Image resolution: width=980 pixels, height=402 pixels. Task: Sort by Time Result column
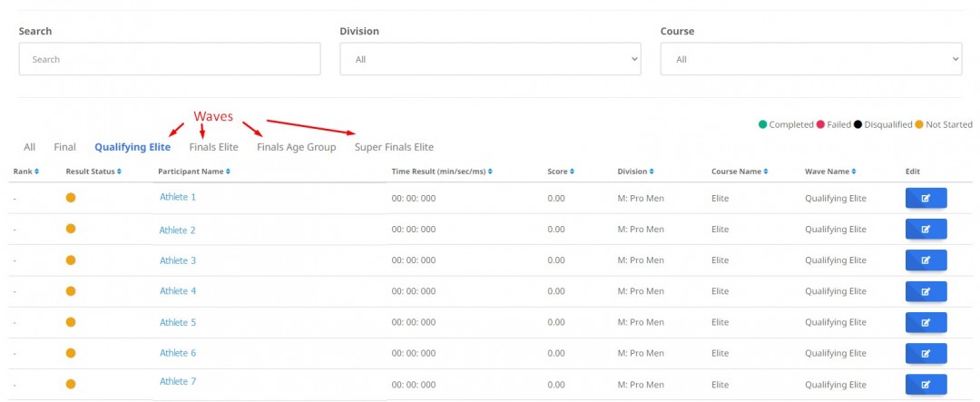[441, 172]
